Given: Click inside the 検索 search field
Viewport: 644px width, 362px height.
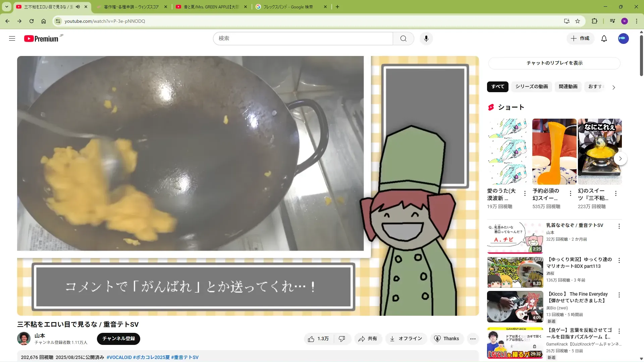Looking at the screenshot, I should 302,39.
